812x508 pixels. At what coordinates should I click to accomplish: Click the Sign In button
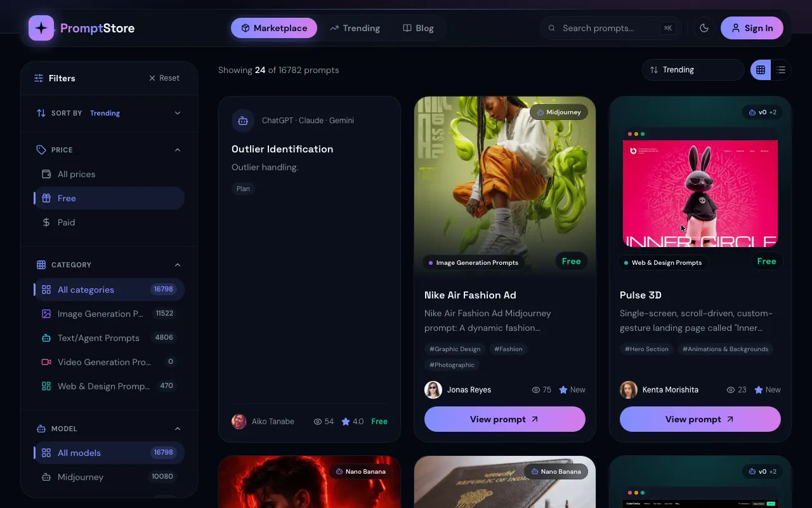pyautogui.click(x=752, y=28)
